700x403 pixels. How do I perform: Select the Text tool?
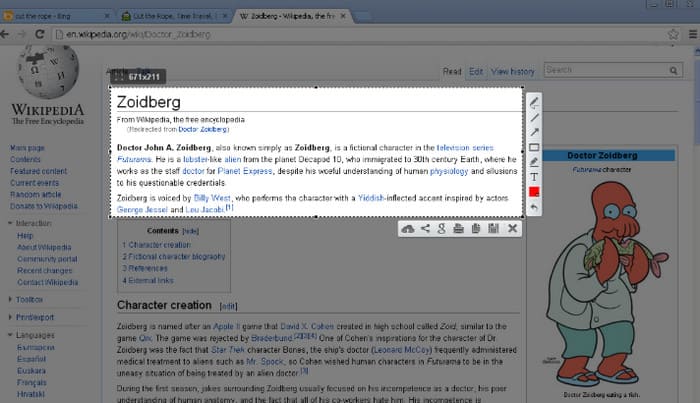point(534,176)
